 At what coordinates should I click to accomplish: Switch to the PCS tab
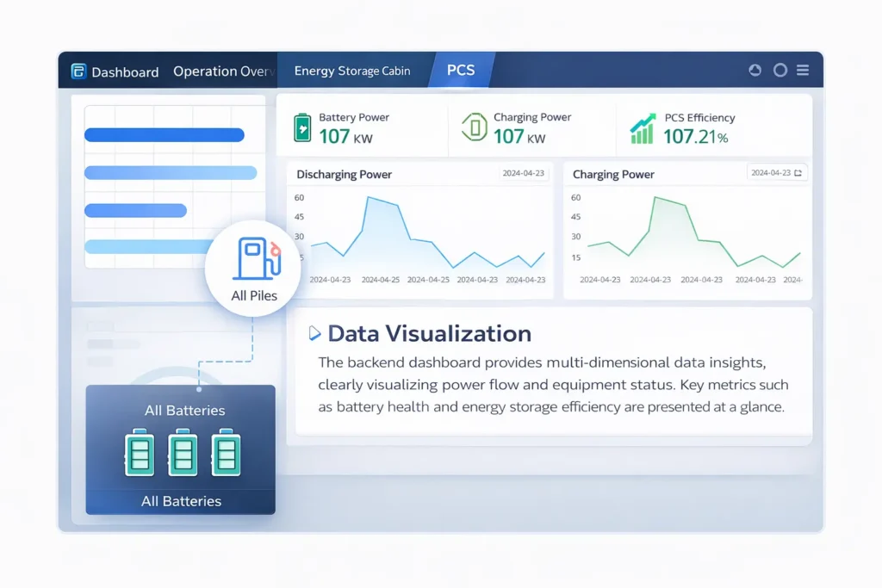(461, 71)
